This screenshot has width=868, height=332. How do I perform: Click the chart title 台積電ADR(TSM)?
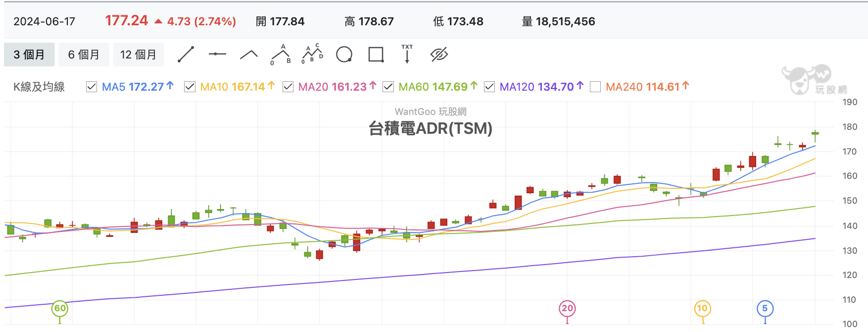tap(431, 129)
